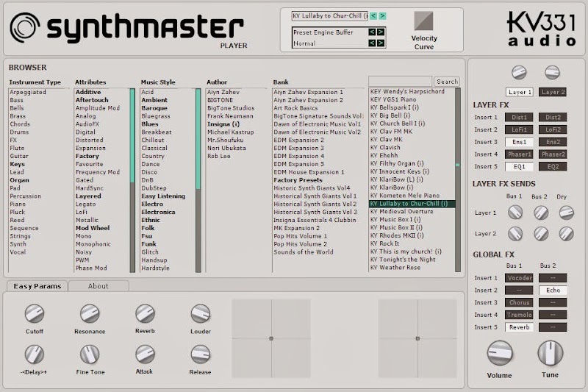Click the knob above Layer 1
588x392 pixels.
tap(519, 72)
